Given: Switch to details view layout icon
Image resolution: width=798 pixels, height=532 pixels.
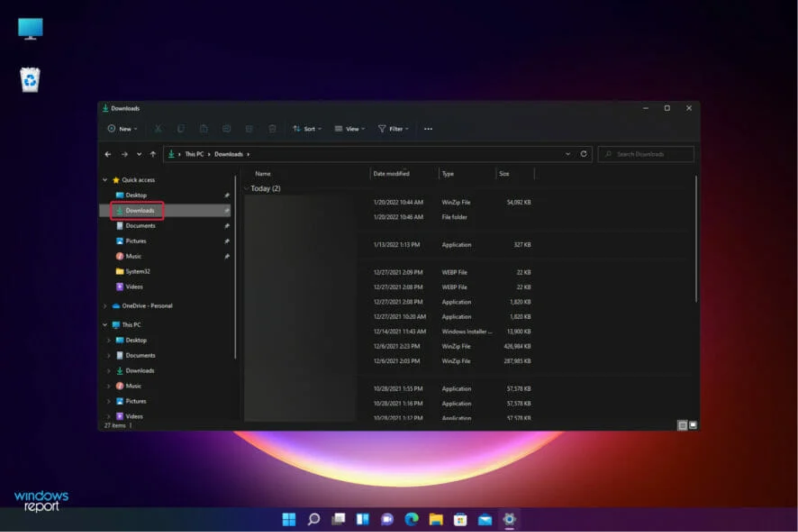Looking at the screenshot, I should [682, 425].
